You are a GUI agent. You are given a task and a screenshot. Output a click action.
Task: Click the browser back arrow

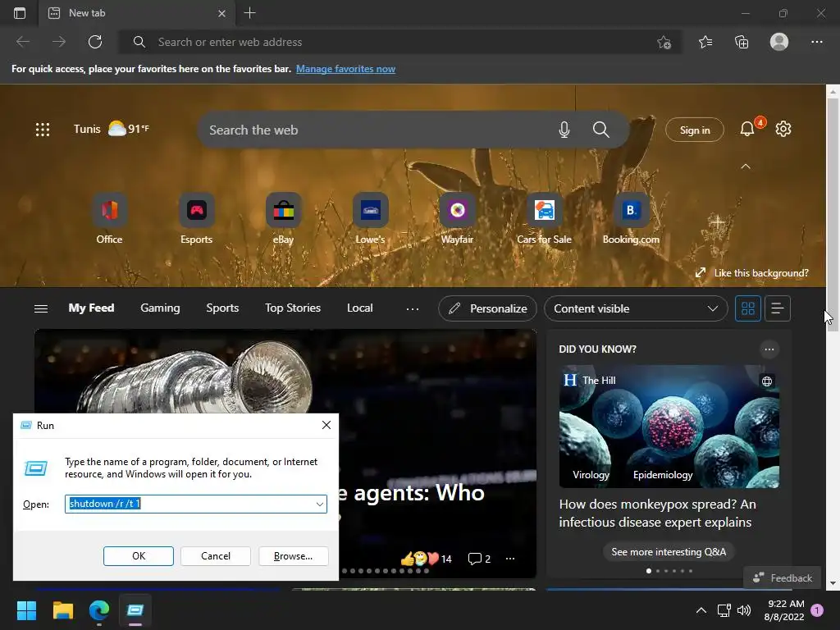(x=23, y=42)
